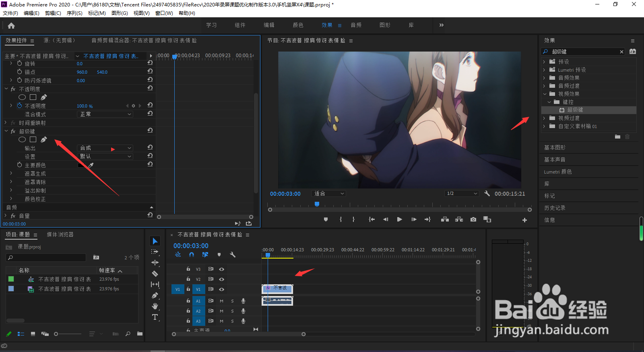The width and height of the screenshot is (644, 352).
Task: Solo track A2
Action: click(x=232, y=311)
